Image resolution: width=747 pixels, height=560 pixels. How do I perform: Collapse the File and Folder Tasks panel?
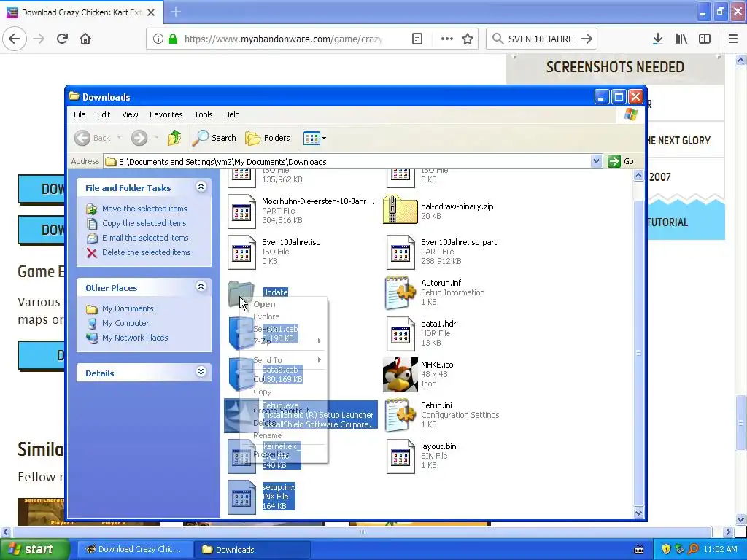click(201, 187)
